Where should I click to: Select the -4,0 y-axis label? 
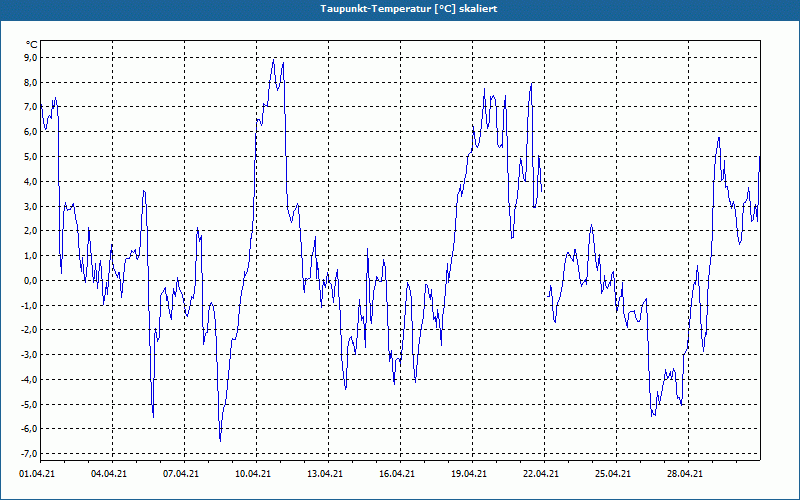(30, 379)
